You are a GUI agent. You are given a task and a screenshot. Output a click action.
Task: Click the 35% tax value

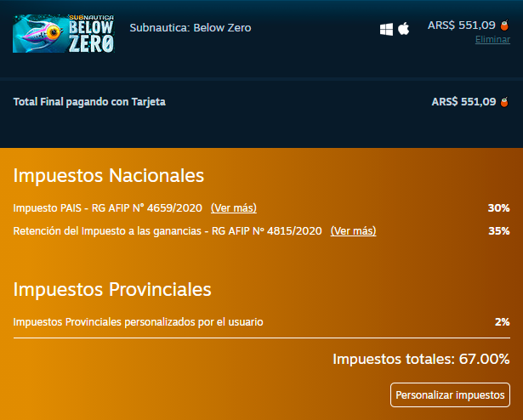click(498, 231)
